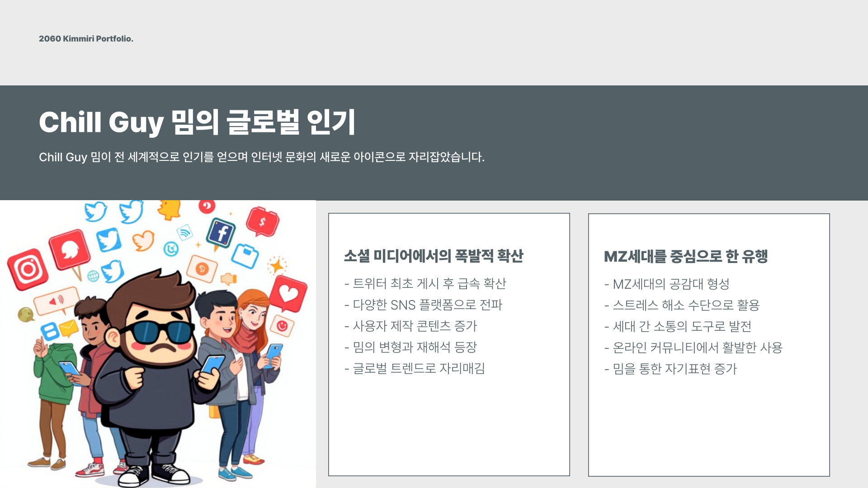Image resolution: width=868 pixels, height=488 pixels.
Task: Click the Facebook 'f' icon
Action: coord(221,233)
